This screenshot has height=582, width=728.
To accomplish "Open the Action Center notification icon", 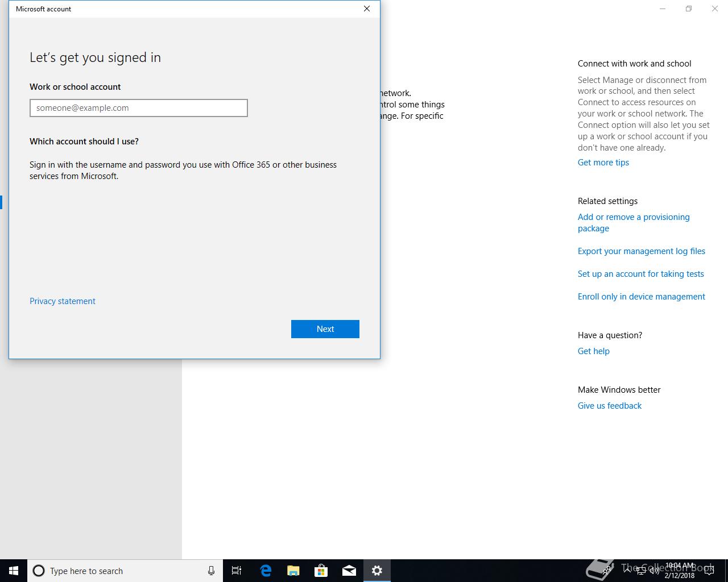I will pos(709,571).
